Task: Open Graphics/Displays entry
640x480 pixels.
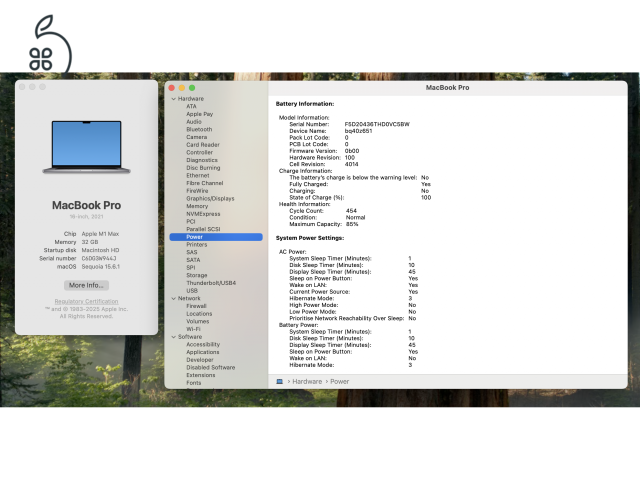Action: pyautogui.click(x=210, y=198)
